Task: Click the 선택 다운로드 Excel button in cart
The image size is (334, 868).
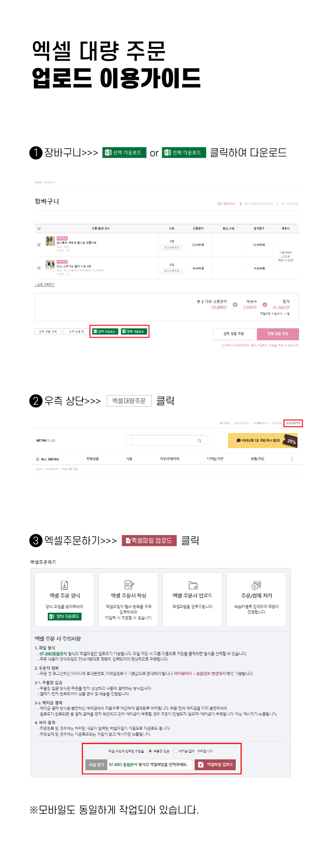Action: pyautogui.click(x=105, y=331)
